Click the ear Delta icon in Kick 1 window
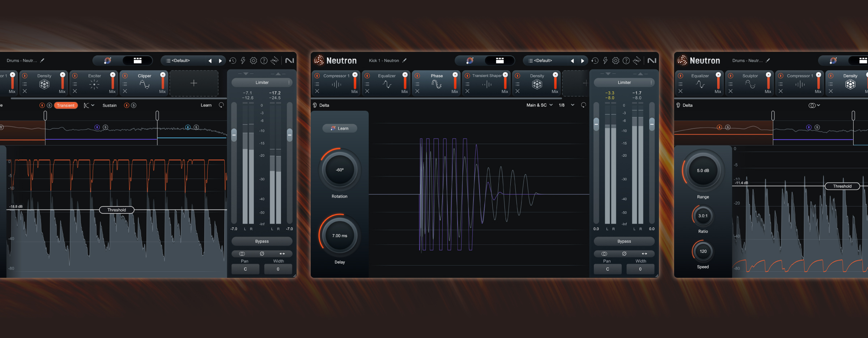 (315, 105)
